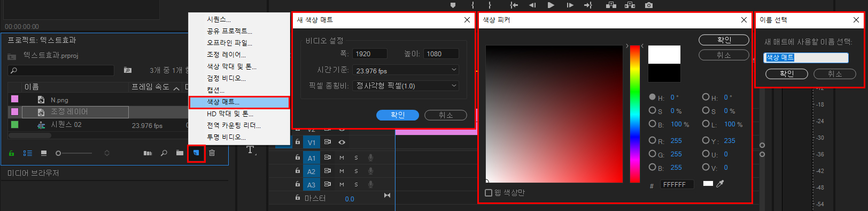Viewport: 868px width, 211px height.
Task: Open the New Bin folder icon
Action: point(180,153)
